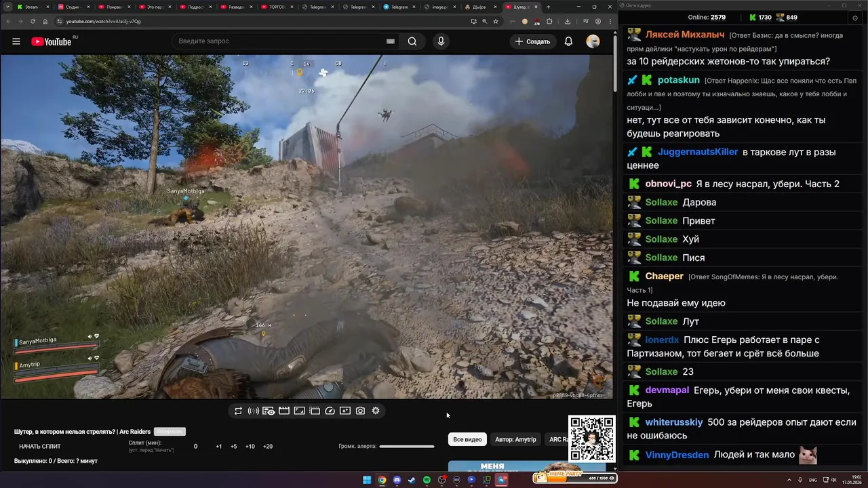Screen dimensions: 868x488
Task: Switch to the ТОРГОВ browser tab
Action: pyautogui.click(x=277, y=7)
